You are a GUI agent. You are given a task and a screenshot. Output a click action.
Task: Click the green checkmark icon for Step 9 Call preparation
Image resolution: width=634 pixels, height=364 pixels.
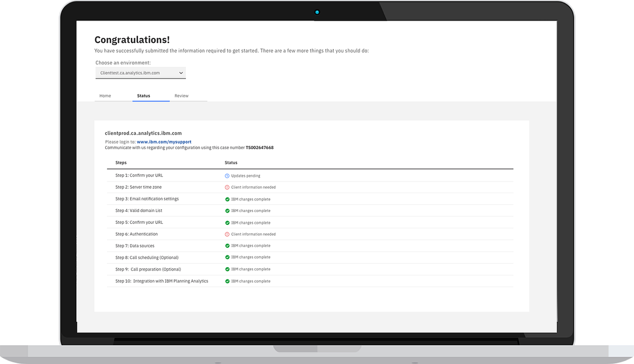coord(227,269)
